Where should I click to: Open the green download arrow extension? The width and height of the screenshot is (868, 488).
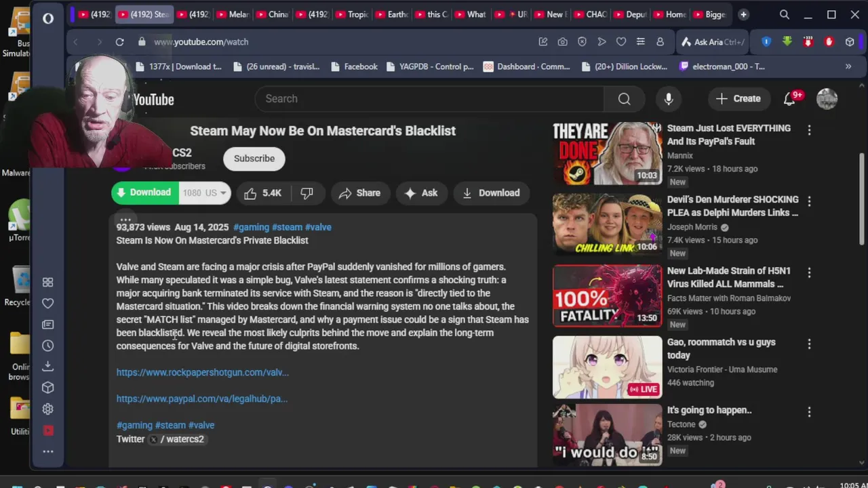787,42
